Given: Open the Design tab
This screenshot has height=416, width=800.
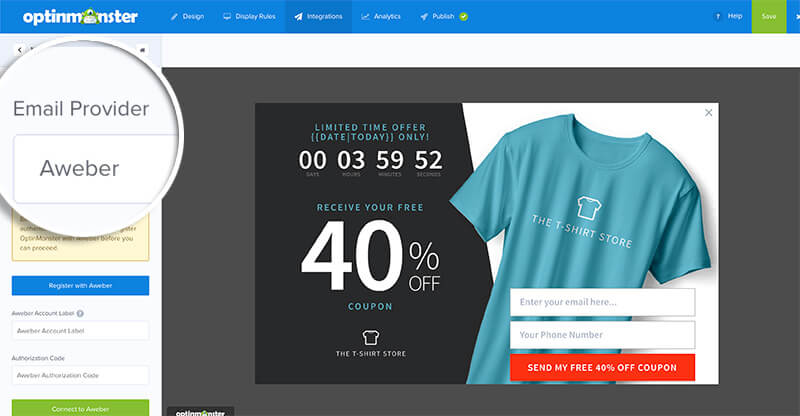Looking at the screenshot, I should [x=187, y=16].
